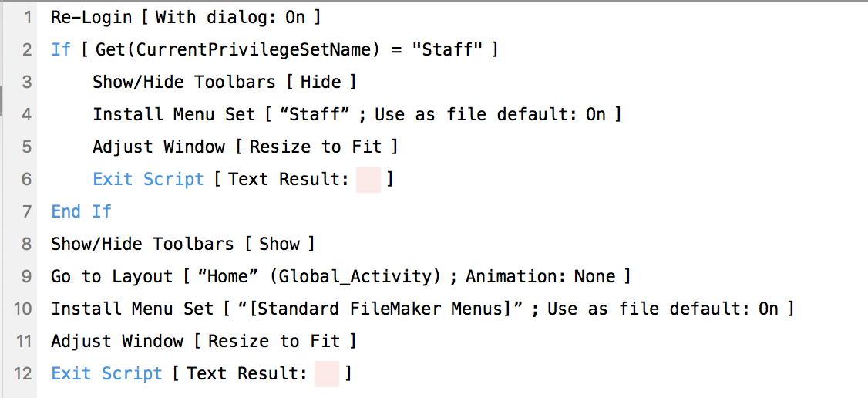Select the final Exit Script step on line 12
The image size is (868, 398).
point(106,373)
